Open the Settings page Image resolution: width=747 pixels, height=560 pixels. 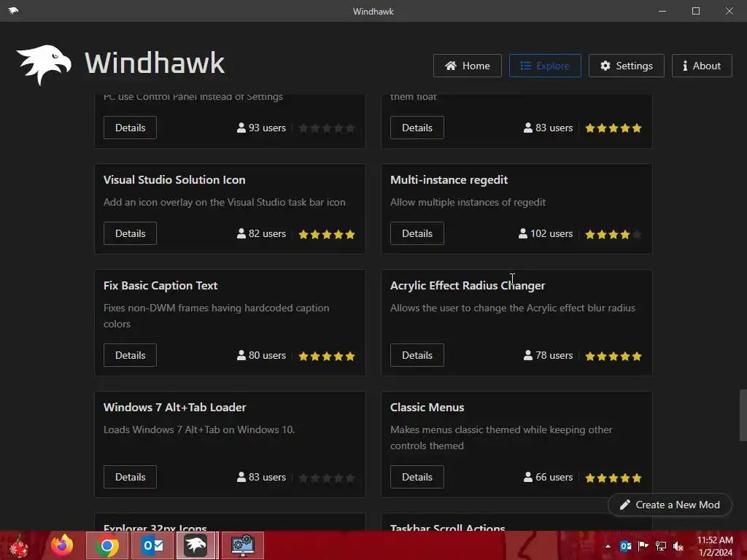point(627,66)
